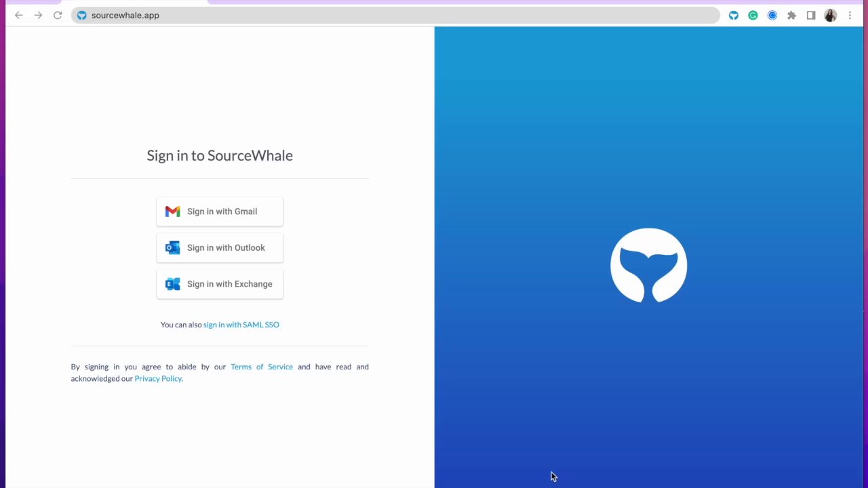Click the 'You can also' text
Image resolution: width=868 pixels, height=488 pixels.
point(181,325)
